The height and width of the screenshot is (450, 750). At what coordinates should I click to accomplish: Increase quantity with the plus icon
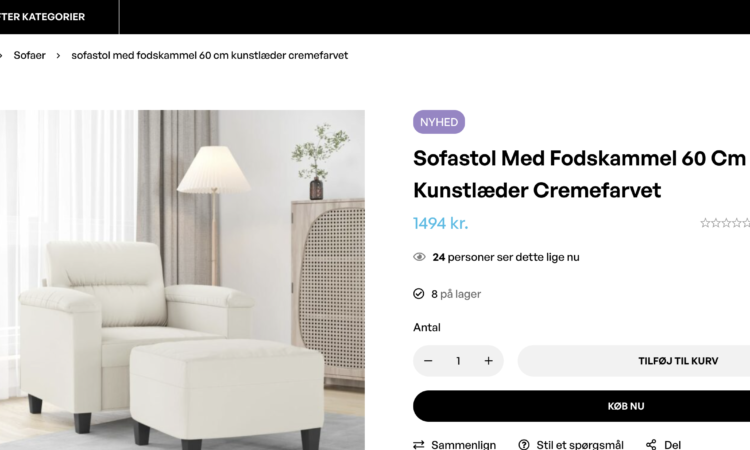coord(488,361)
